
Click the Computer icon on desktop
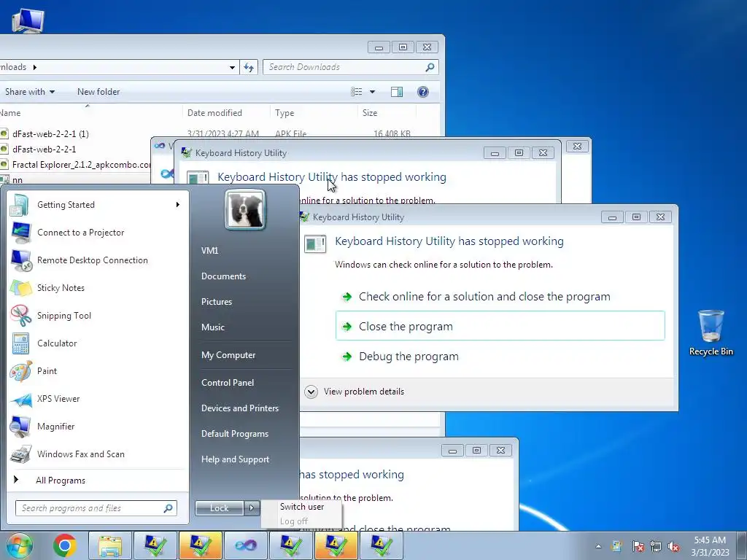click(x=28, y=20)
